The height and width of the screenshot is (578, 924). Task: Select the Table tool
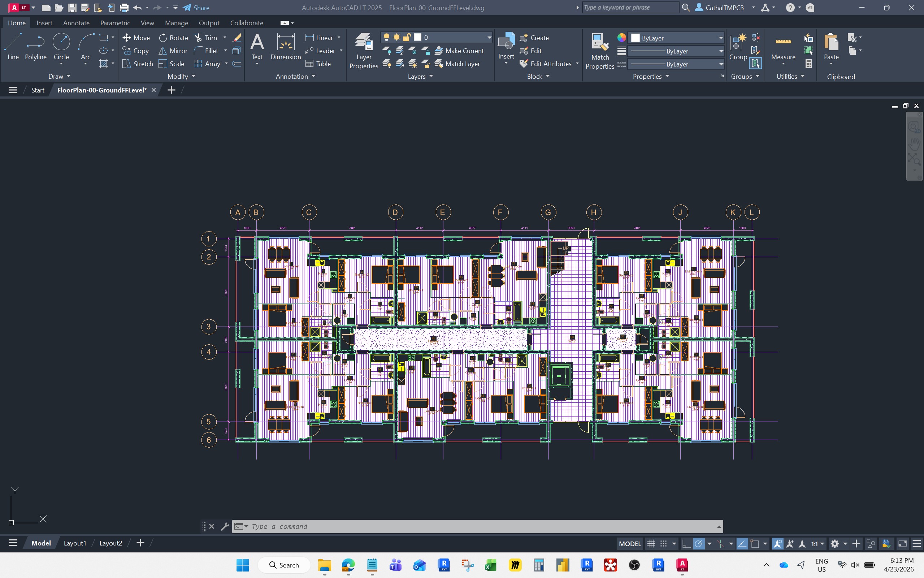(319, 64)
